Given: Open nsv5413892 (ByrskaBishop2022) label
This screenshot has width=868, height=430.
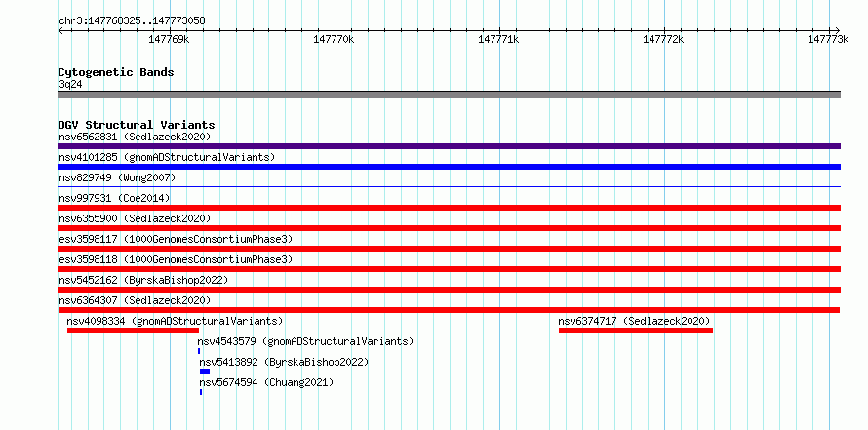Looking at the screenshot, I should (x=284, y=362).
